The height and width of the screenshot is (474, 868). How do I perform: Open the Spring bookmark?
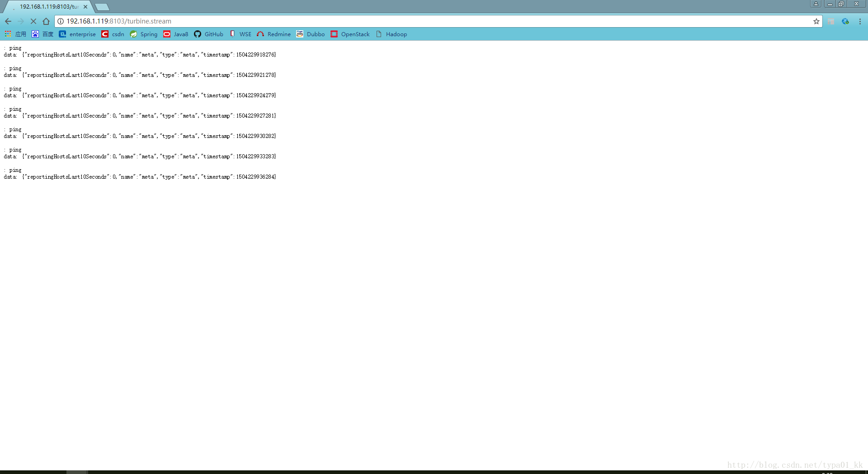pyautogui.click(x=144, y=34)
